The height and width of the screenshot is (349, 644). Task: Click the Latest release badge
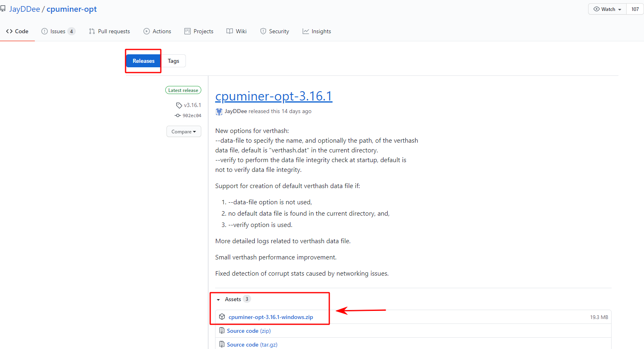(183, 90)
